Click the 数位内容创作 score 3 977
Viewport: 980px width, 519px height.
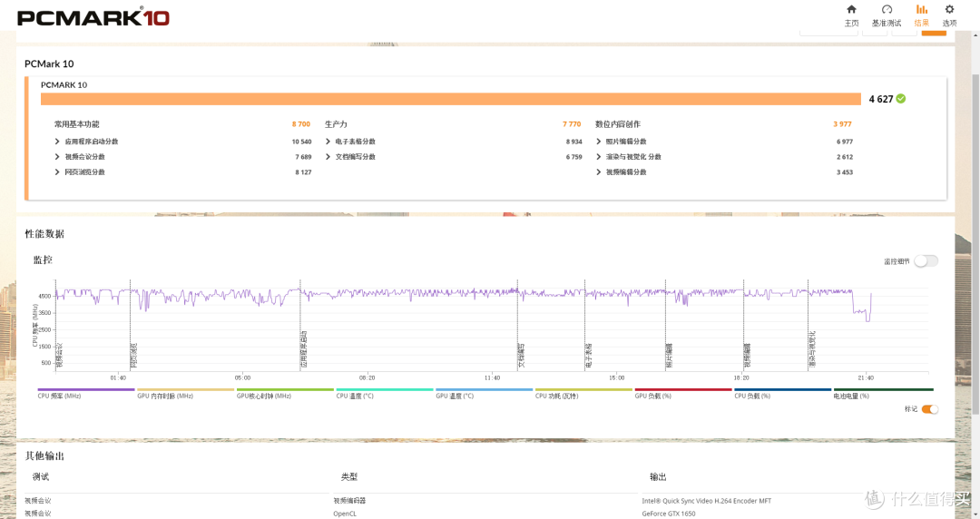click(x=842, y=124)
